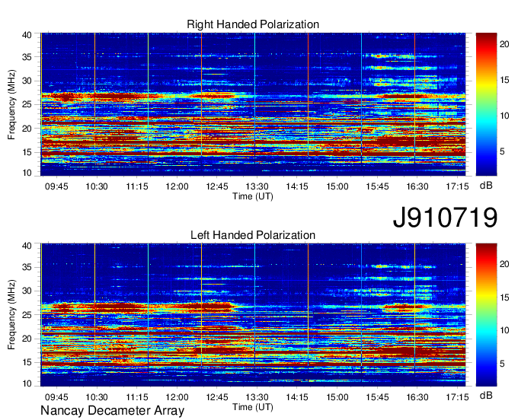Click the 16:30 tick on Left Handed plot
Image resolution: width=518 pixels, height=420 pixels.
pyautogui.click(x=417, y=397)
